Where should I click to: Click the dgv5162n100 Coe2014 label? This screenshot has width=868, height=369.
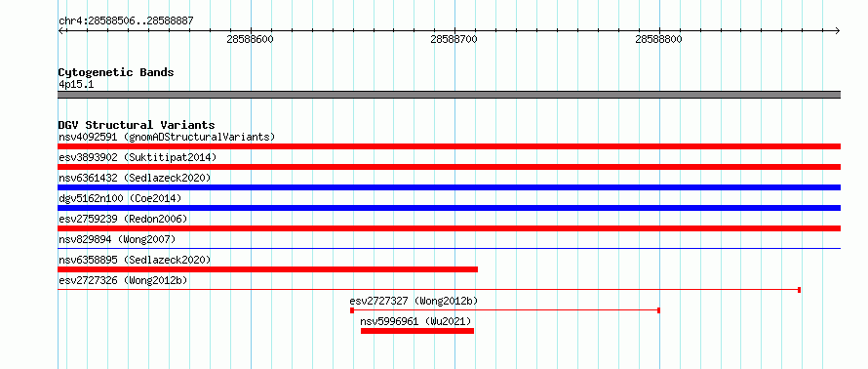120,198
